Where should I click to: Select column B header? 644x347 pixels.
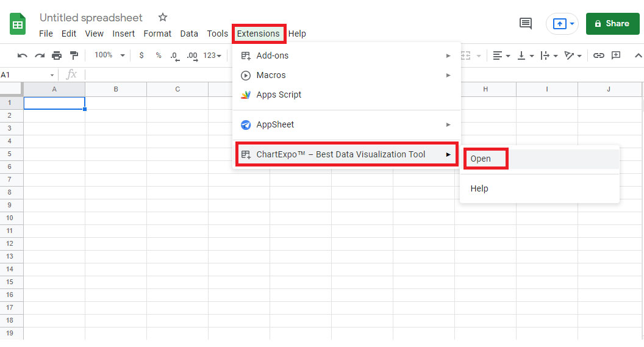tap(116, 89)
